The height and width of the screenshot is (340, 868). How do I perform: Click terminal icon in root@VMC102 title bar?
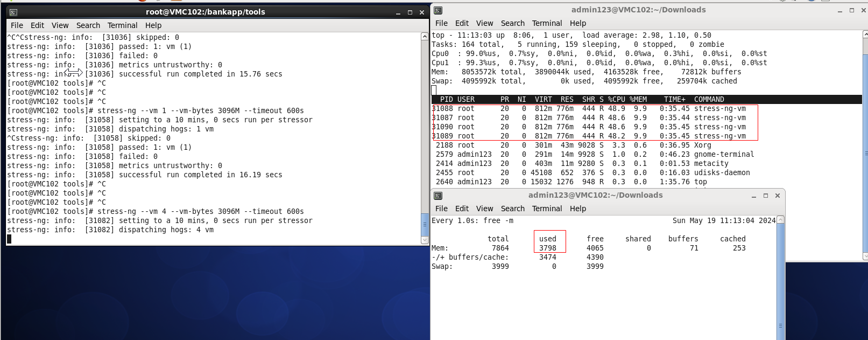tap(13, 12)
